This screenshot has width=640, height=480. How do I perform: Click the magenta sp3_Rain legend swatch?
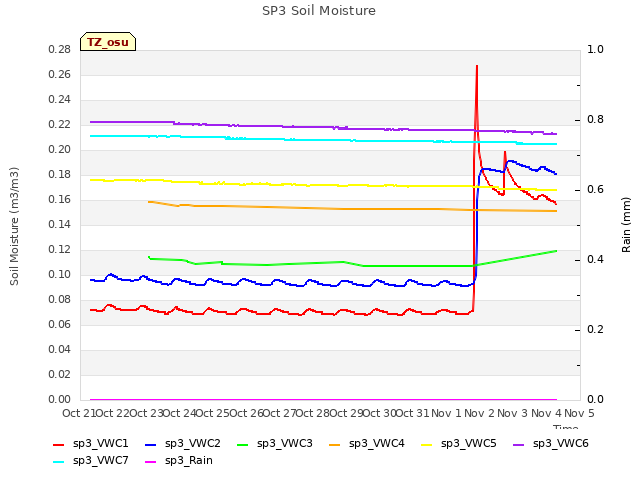tap(151, 462)
